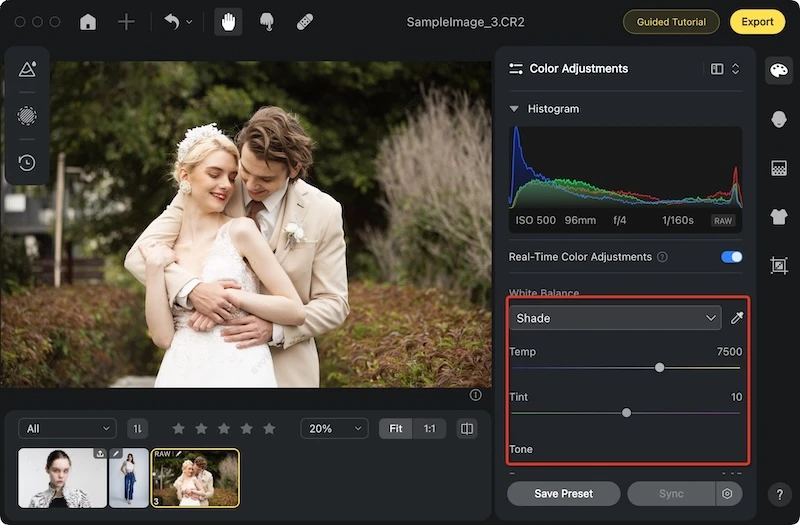Image resolution: width=800 pixels, height=525 pixels.
Task: Select the blue jeans model thumbnail
Action: coord(129,478)
